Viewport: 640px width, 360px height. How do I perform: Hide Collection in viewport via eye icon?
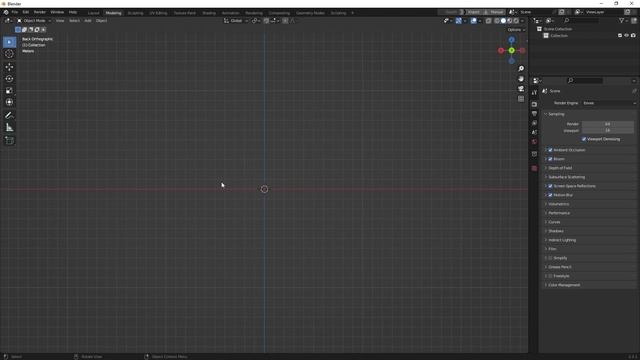coord(627,36)
